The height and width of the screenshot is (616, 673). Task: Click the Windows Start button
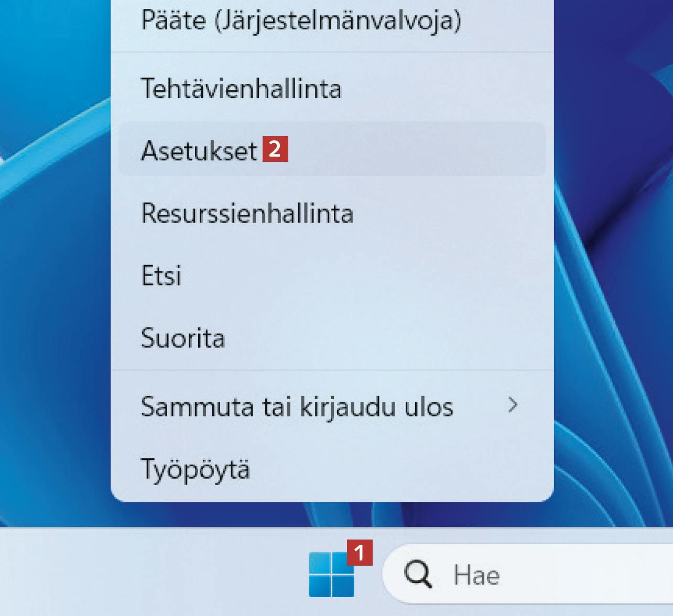331,574
